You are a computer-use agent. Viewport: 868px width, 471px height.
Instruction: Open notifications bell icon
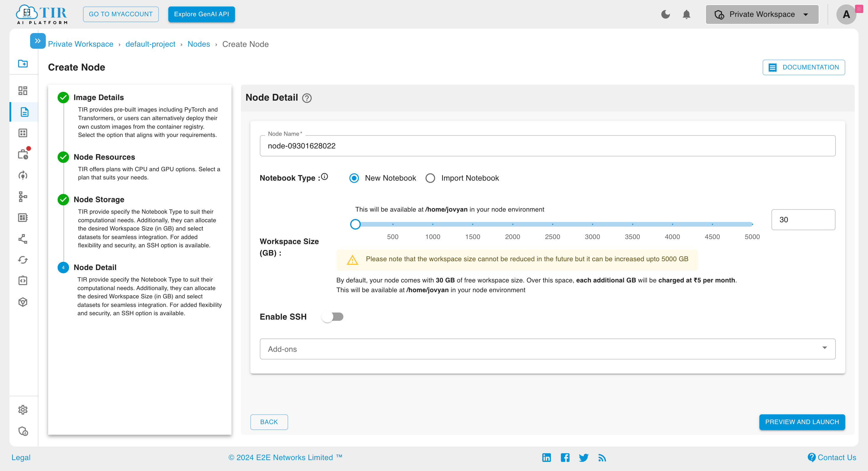coord(686,14)
